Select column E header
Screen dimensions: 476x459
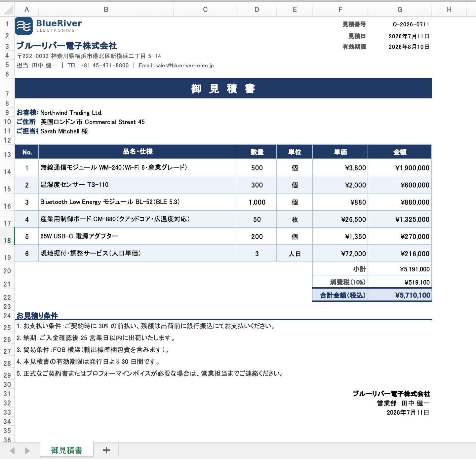pyautogui.click(x=295, y=10)
